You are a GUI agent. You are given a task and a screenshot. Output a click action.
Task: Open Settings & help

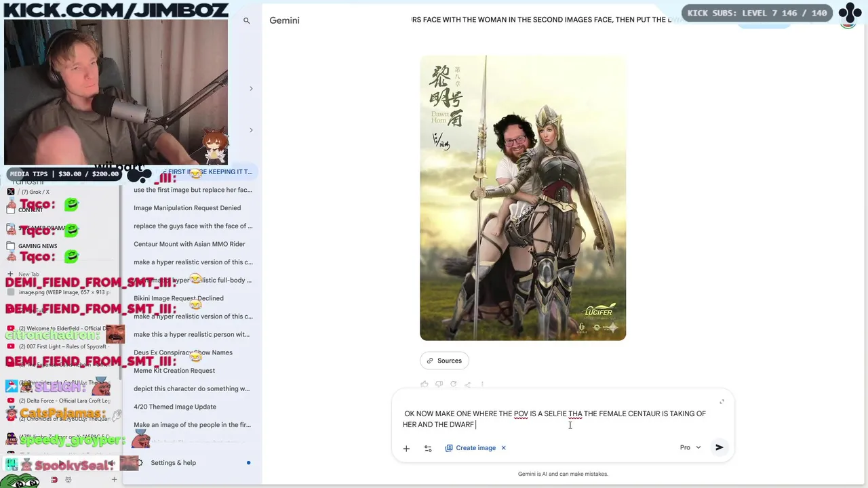click(173, 463)
